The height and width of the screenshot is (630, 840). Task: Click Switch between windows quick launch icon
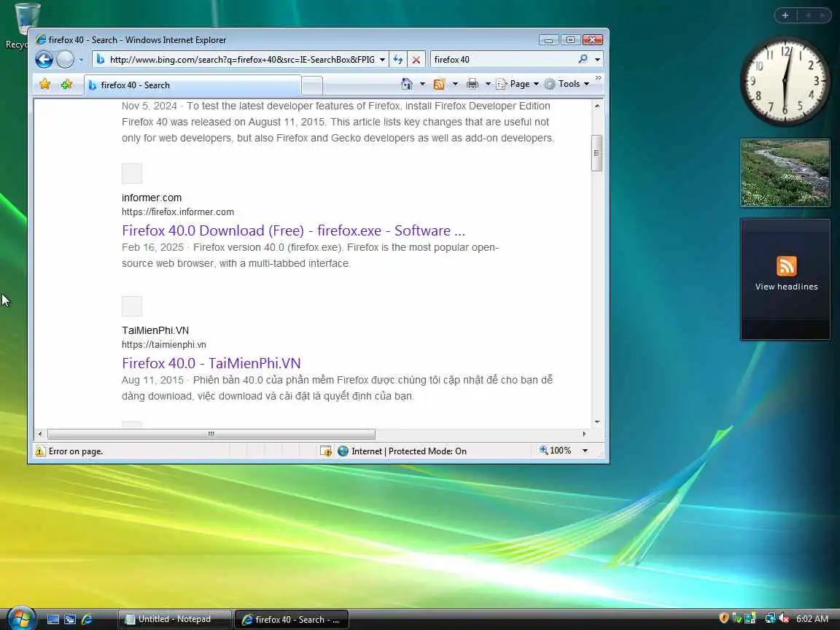pos(70,619)
